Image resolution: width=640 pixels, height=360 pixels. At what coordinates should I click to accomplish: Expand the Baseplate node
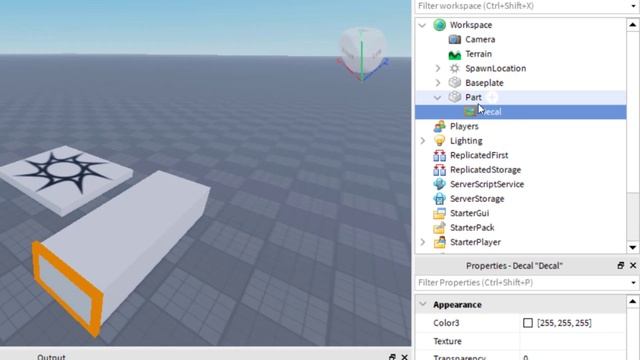pos(438,83)
